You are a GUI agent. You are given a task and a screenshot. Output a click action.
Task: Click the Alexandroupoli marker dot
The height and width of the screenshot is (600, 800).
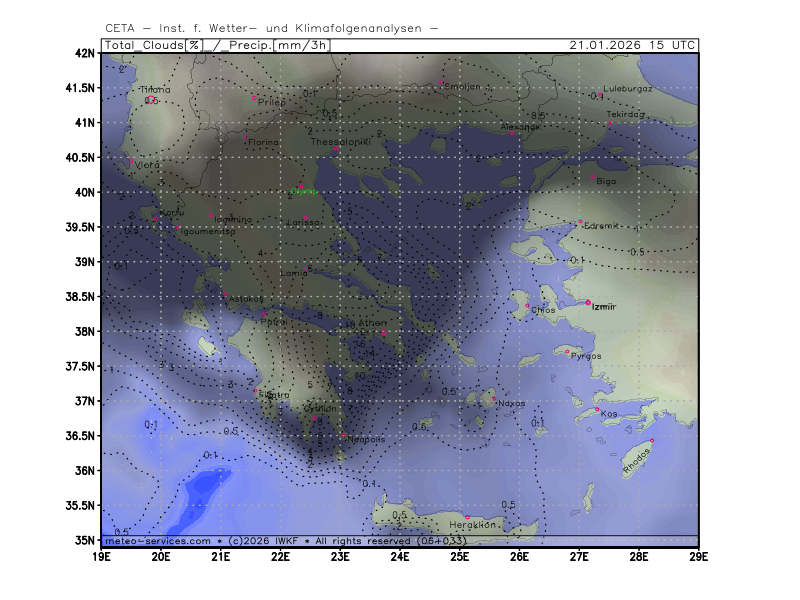(x=511, y=133)
